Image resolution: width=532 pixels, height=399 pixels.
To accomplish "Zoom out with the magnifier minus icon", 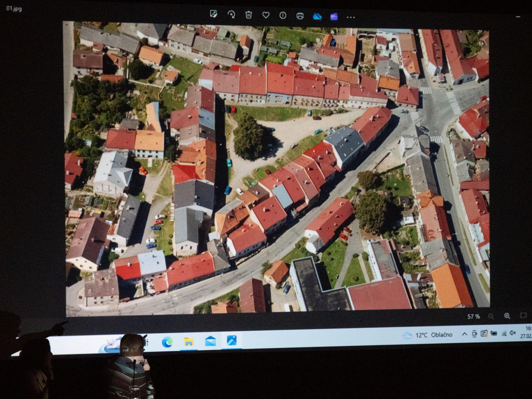I will [491, 316].
